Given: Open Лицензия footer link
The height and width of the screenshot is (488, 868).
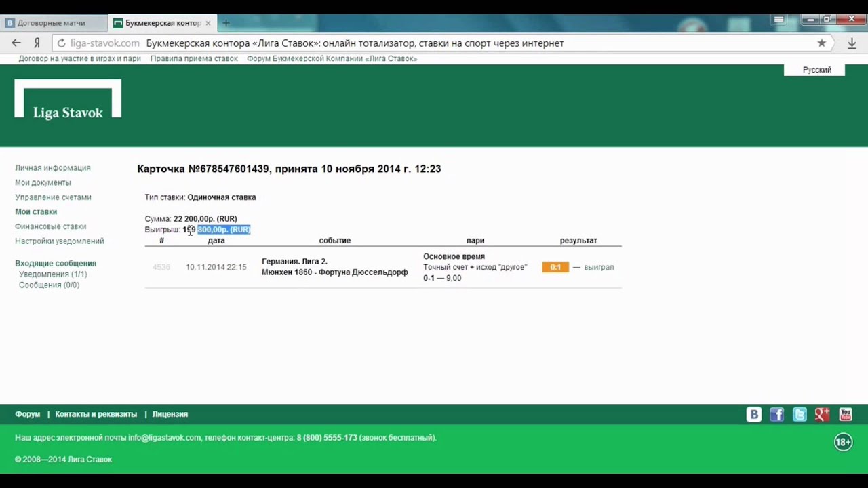Looking at the screenshot, I should point(170,414).
